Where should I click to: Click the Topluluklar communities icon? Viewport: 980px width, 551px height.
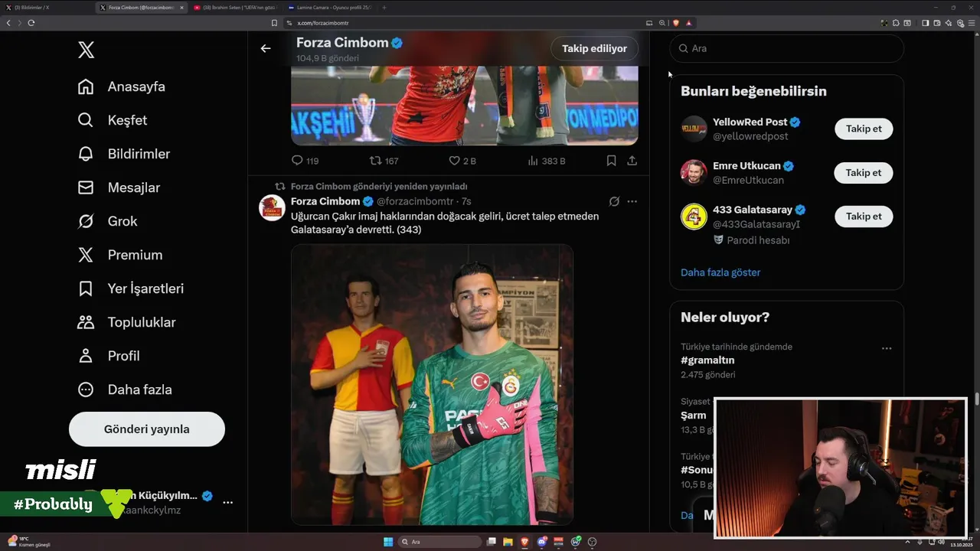click(86, 322)
